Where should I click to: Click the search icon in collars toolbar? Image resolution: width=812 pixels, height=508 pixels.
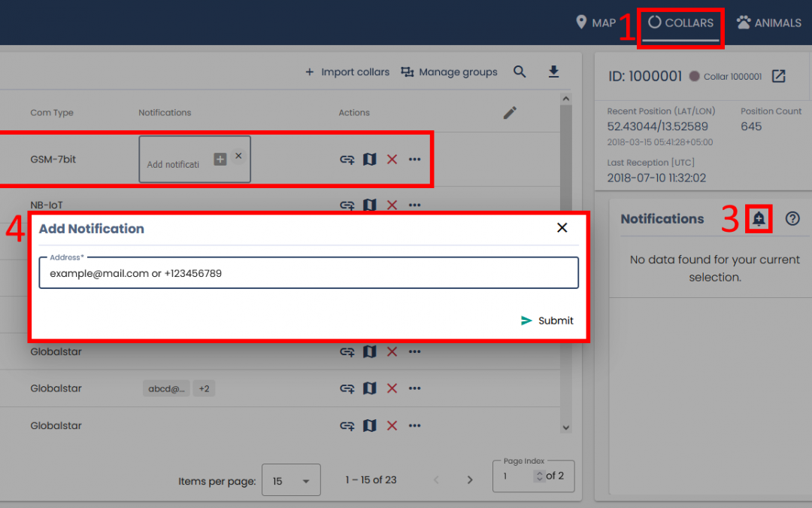point(520,71)
